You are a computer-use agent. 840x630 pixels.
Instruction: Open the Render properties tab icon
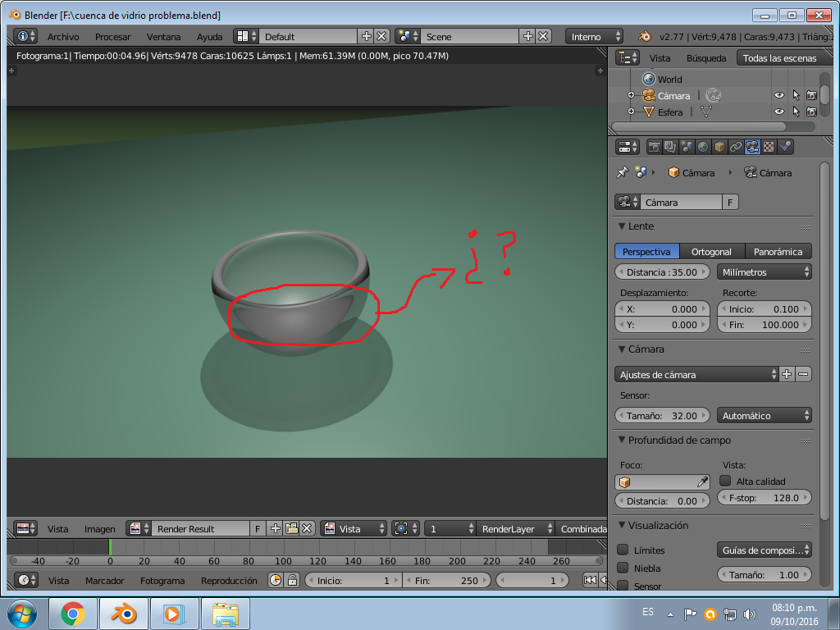pos(655,147)
